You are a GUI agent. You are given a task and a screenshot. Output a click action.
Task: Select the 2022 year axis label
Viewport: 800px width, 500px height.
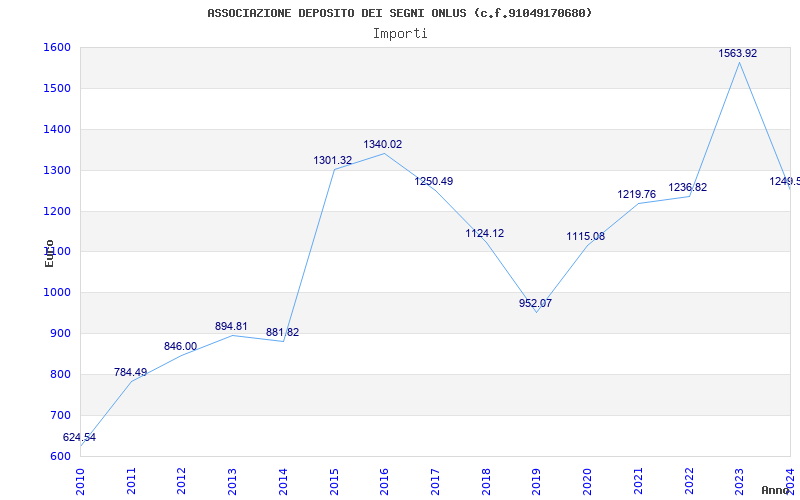click(689, 481)
